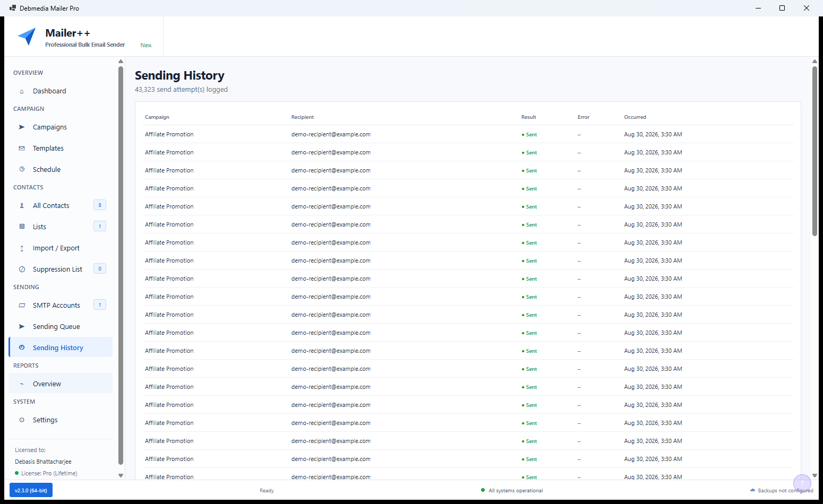Image resolution: width=823 pixels, height=504 pixels.
Task: Click the Debmedia Mailer Pro title bar icon
Action: (13, 8)
